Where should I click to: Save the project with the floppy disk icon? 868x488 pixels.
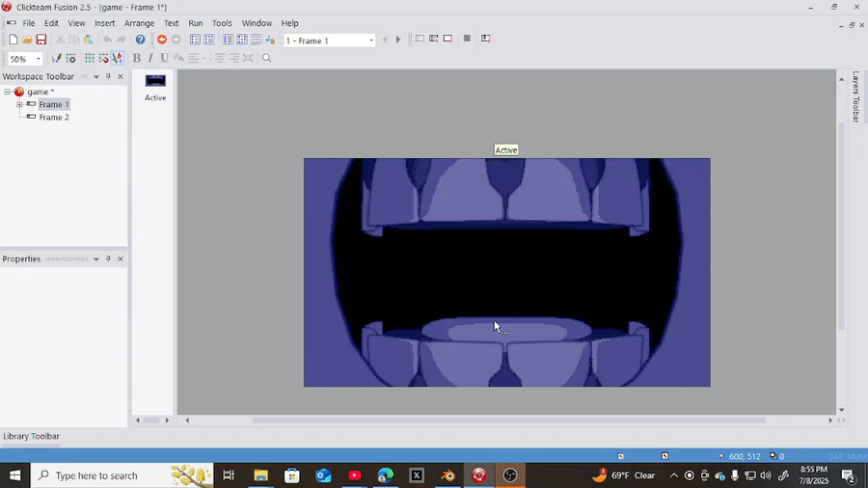click(x=41, y=40)
